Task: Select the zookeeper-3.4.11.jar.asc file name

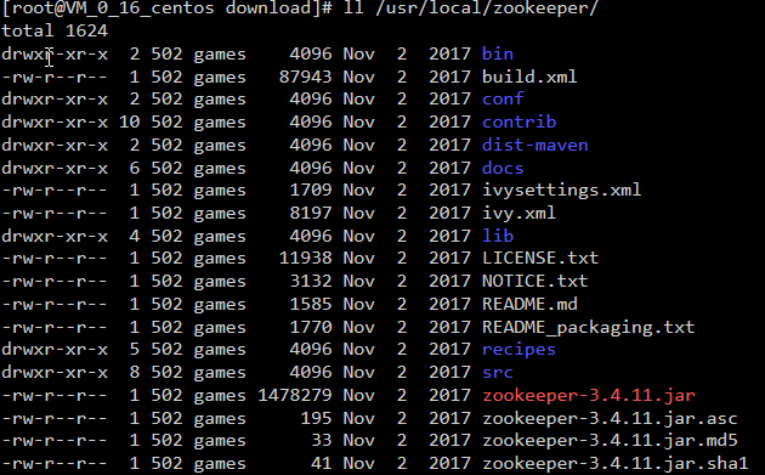Action: click(x=610, y=418)
